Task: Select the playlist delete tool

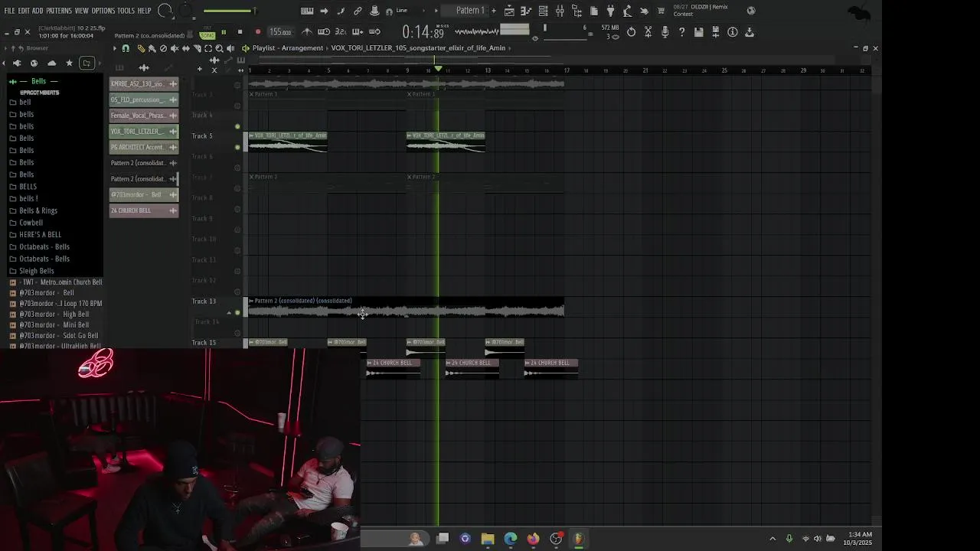Action: point(163,48)
